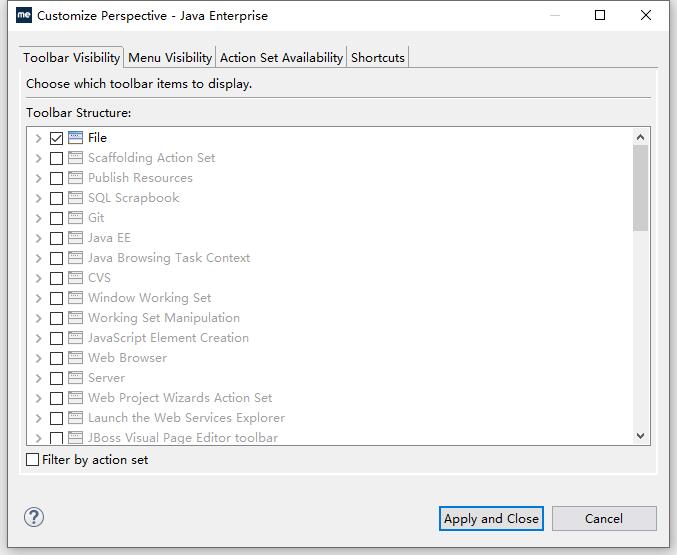Expand the Scaffolding Action Set node
Screen dimensions: 677x555
(x=38, y=158)
